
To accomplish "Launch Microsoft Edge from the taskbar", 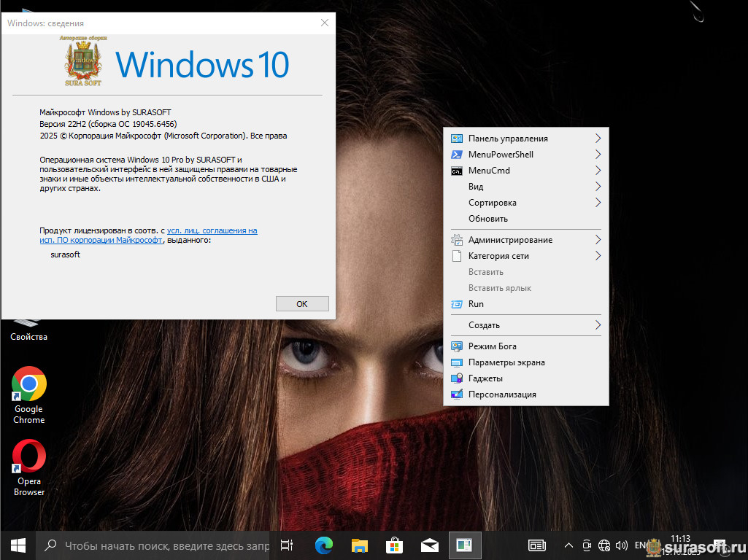I will pos(324,545).
